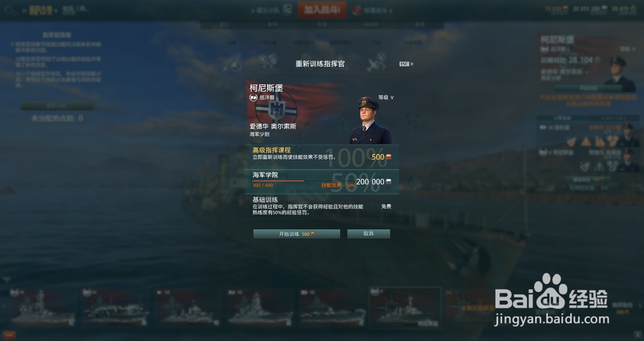Screen dimensions: 644x341
Task: Select the 海军学院 training option
Action: [322, 182]
